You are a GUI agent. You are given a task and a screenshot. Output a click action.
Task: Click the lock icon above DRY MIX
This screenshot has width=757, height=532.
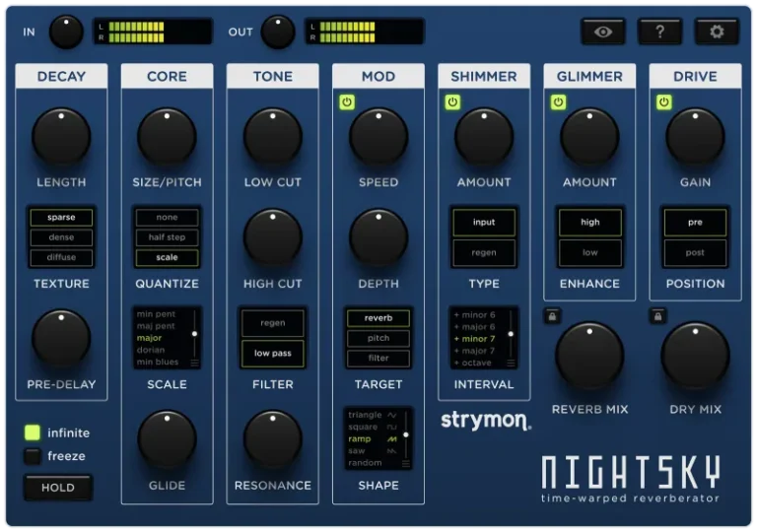click(658, 316)
